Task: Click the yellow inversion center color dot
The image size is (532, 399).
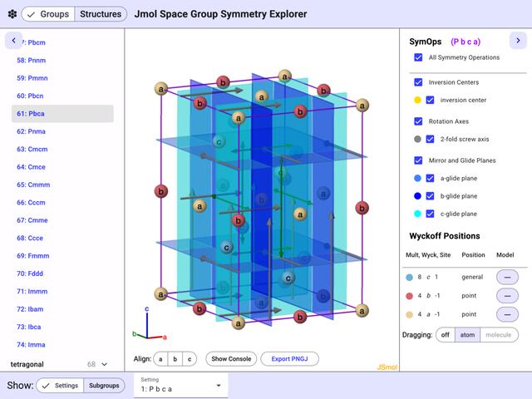Action: coord(417,100)
